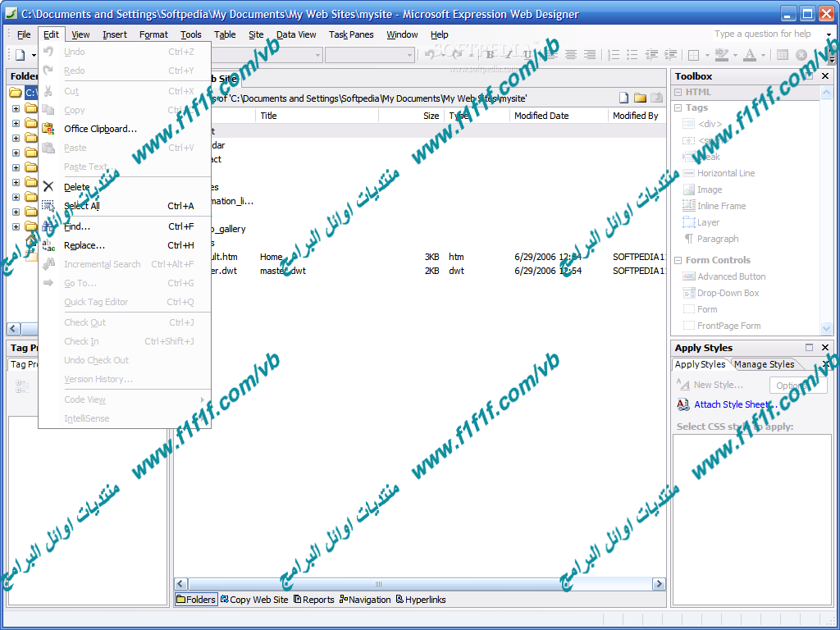The height and width of the screenshot is (630, 840).
Task: Click the Image icon in Toolbox
Action: click(709, 189)
